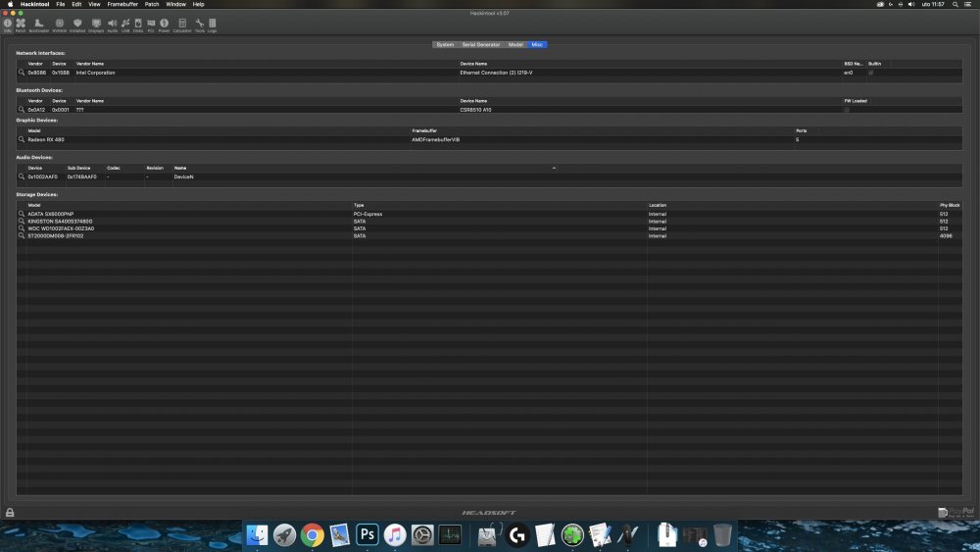Select ST2000DM008-2FR102 model text

[x=56, y=235]
